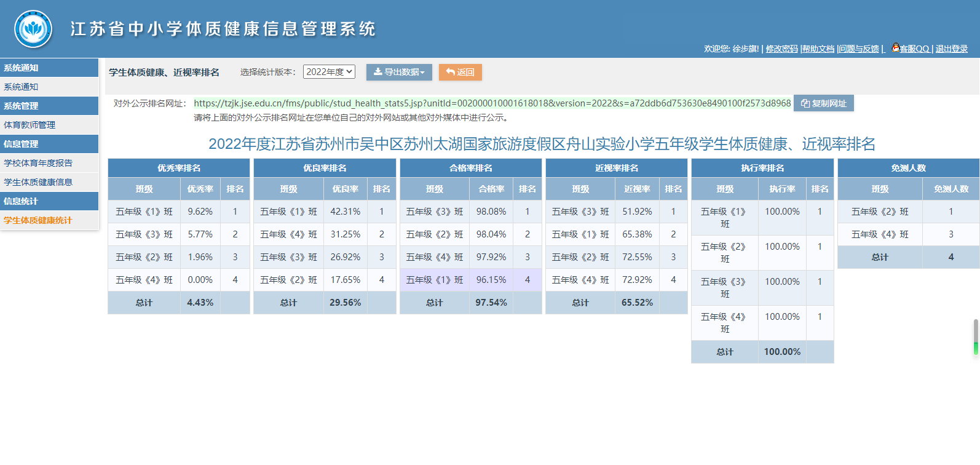Open 学校体育年度报告 in sidebar
Image resolution: width=980 pixels, height=465 pixels.
coord(49,163)
